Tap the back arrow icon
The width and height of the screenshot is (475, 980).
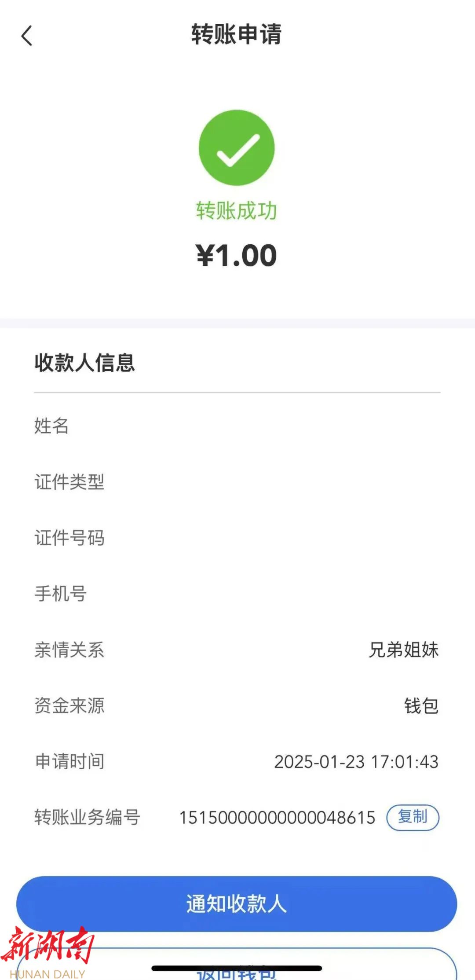27,36
